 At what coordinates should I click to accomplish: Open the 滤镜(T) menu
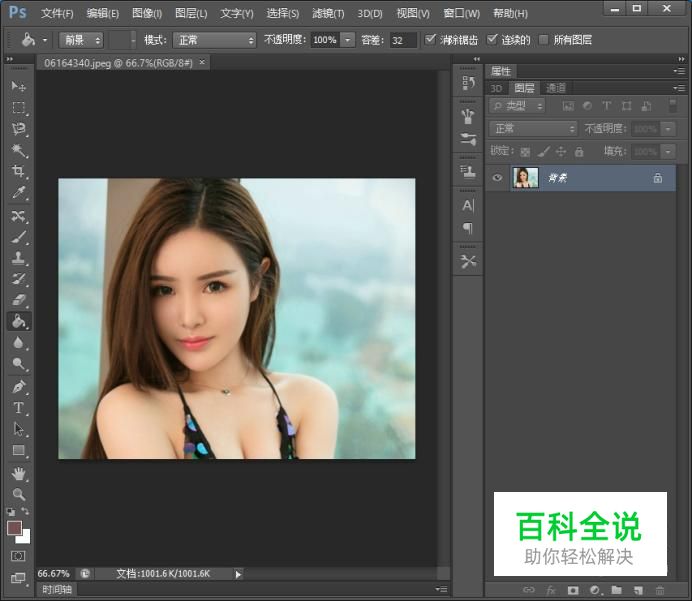tap(328, 13)
